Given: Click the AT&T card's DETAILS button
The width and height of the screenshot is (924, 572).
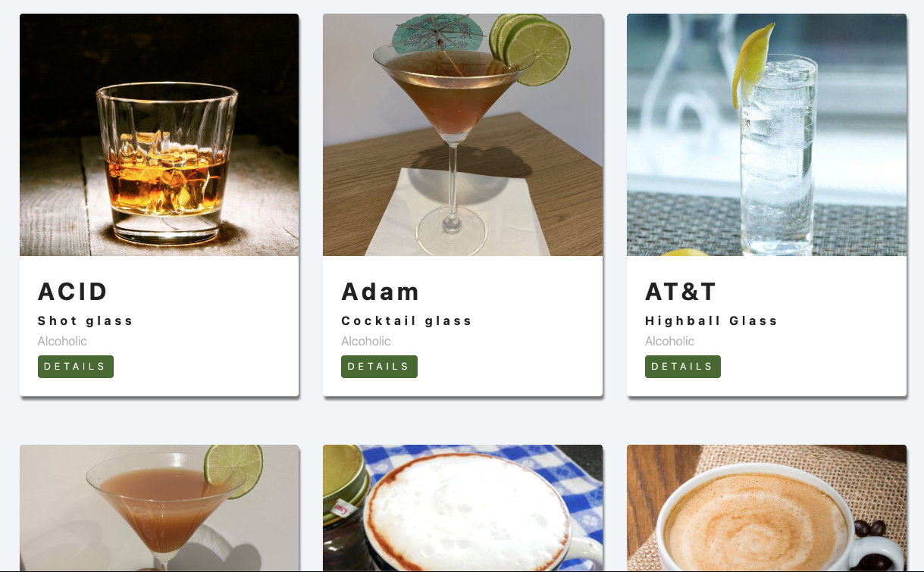Looking at the screenshot, I should 683,367.
